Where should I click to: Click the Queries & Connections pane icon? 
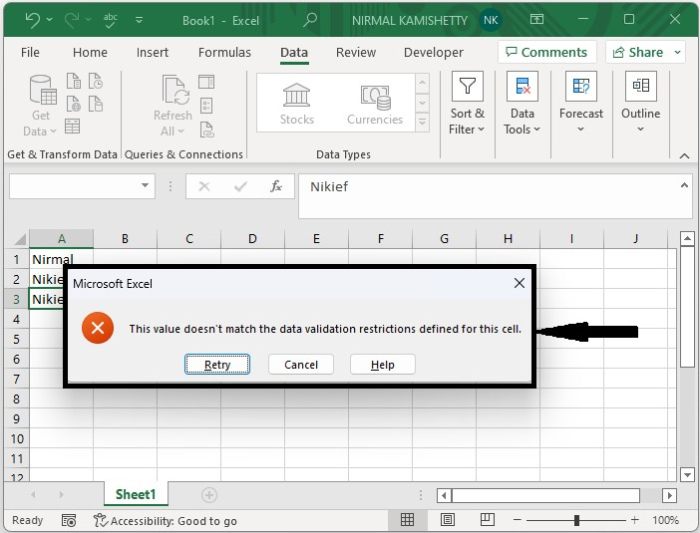click(206, 82)
